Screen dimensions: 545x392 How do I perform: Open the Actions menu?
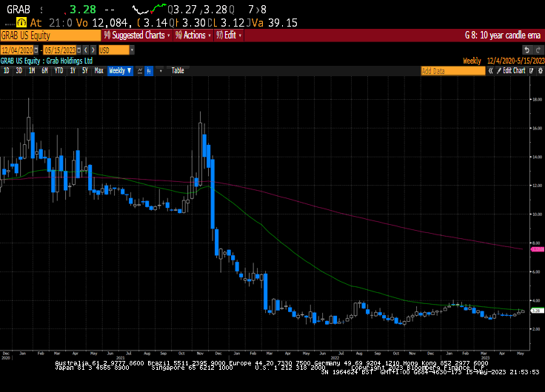(x=193, y=36)
